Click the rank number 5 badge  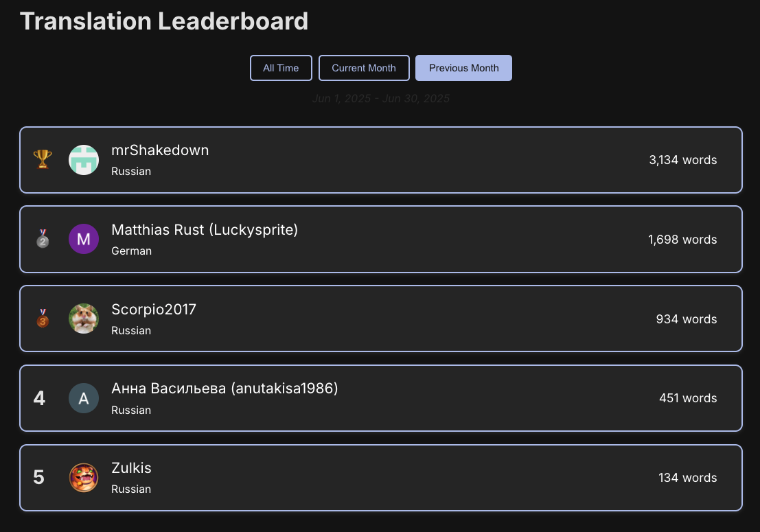pos(39,478)
